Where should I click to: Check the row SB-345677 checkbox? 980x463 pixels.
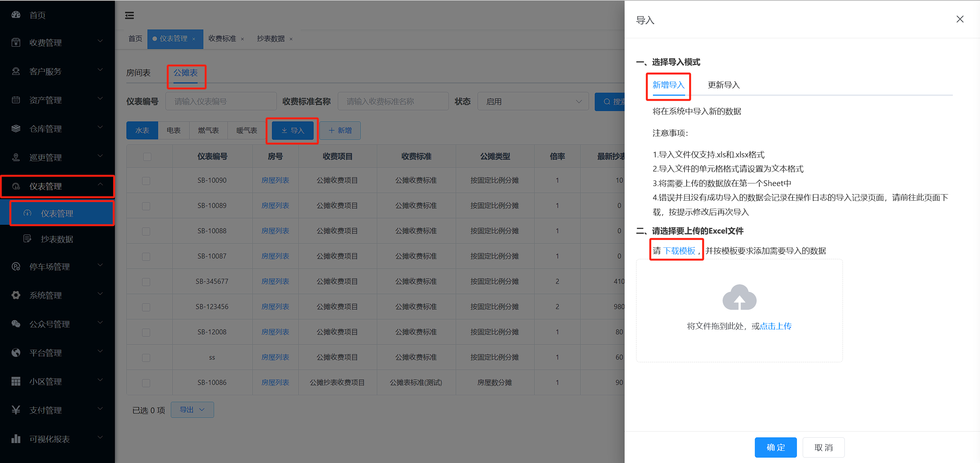click(146, 282)
